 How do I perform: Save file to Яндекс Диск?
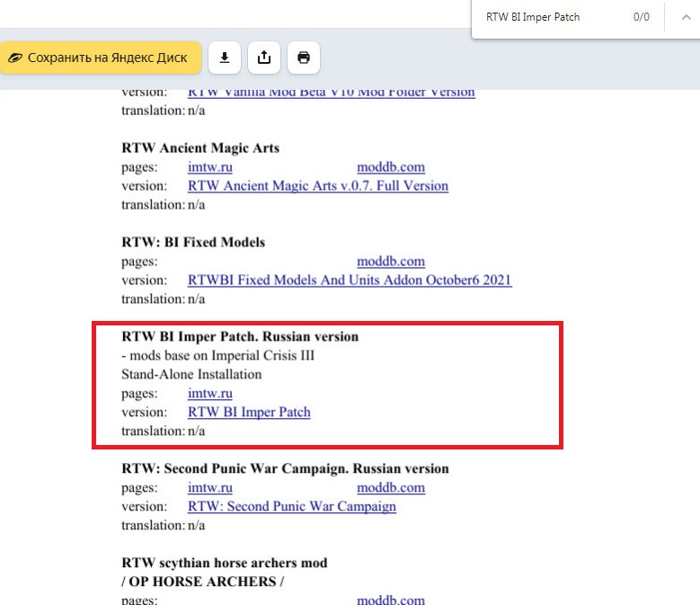[101, 58]
